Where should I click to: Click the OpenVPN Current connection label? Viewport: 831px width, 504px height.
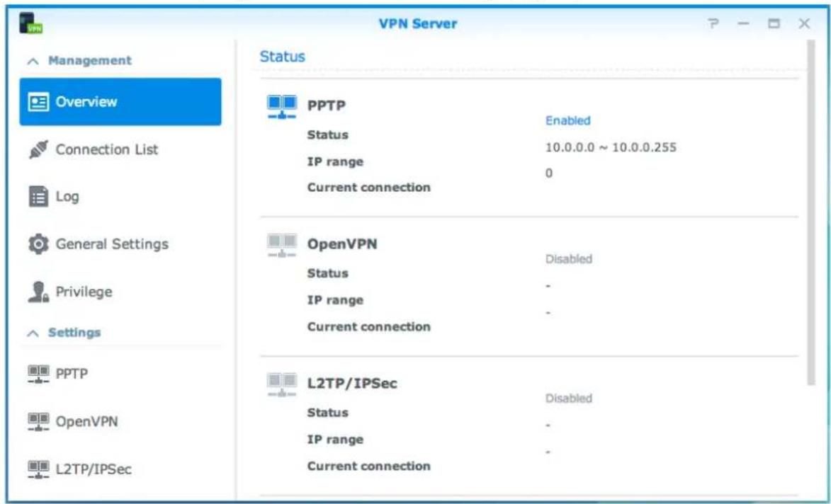pos(369,327)
